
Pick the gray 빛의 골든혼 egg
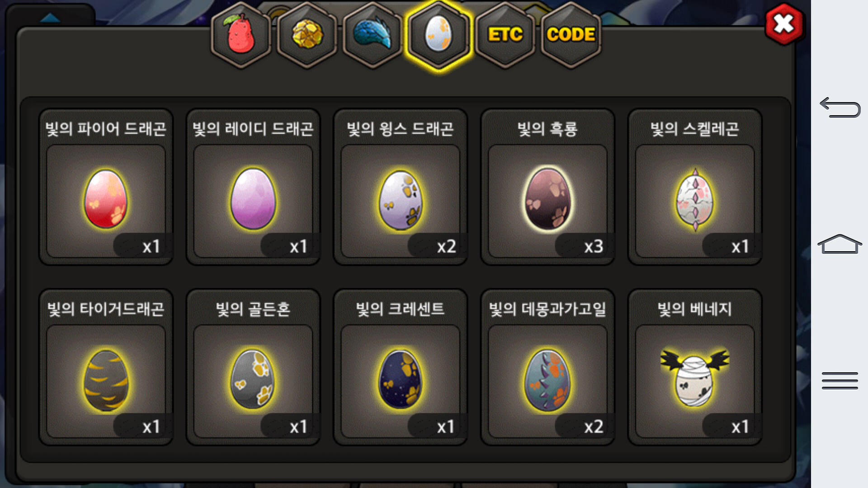click(x=253, y=367)
